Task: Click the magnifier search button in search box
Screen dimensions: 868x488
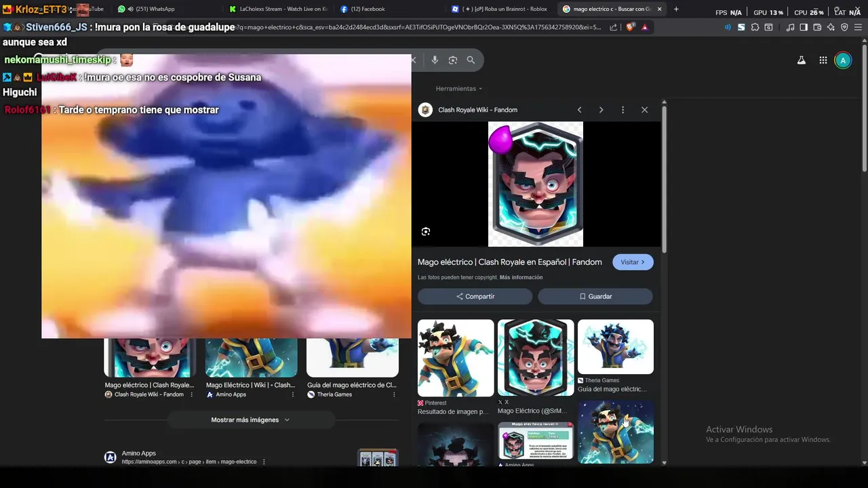Action: [471, 60]
